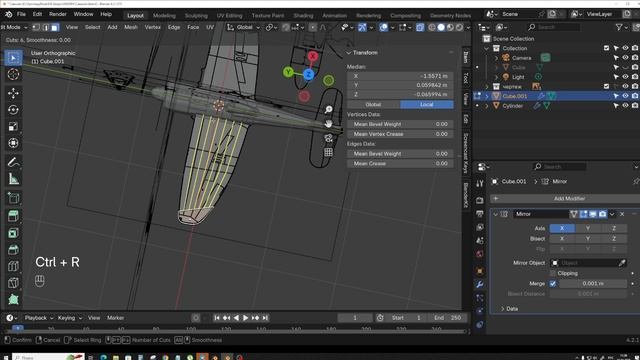Expand the Cylinder object in outliner
Screen dimensions: 640x360
487,106
